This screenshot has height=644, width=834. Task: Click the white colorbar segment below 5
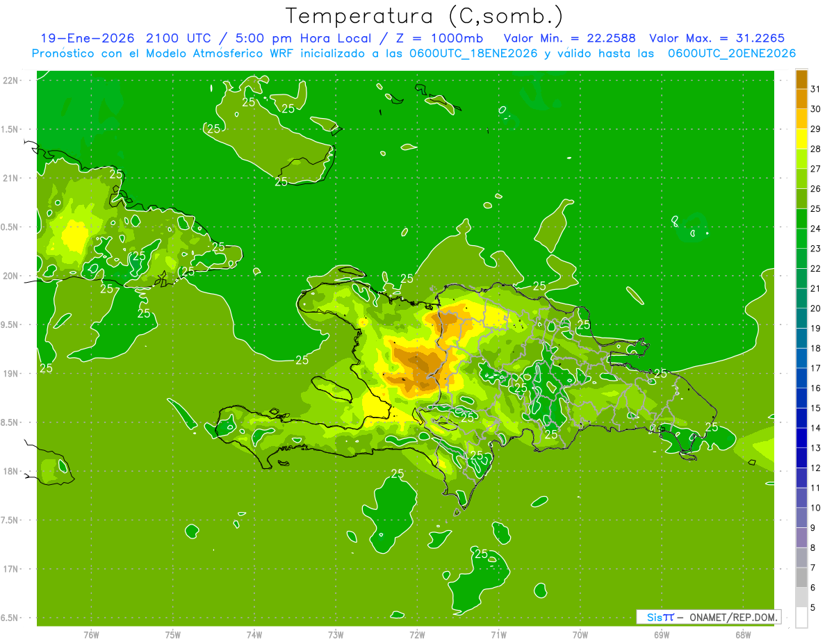coord(801,617)
